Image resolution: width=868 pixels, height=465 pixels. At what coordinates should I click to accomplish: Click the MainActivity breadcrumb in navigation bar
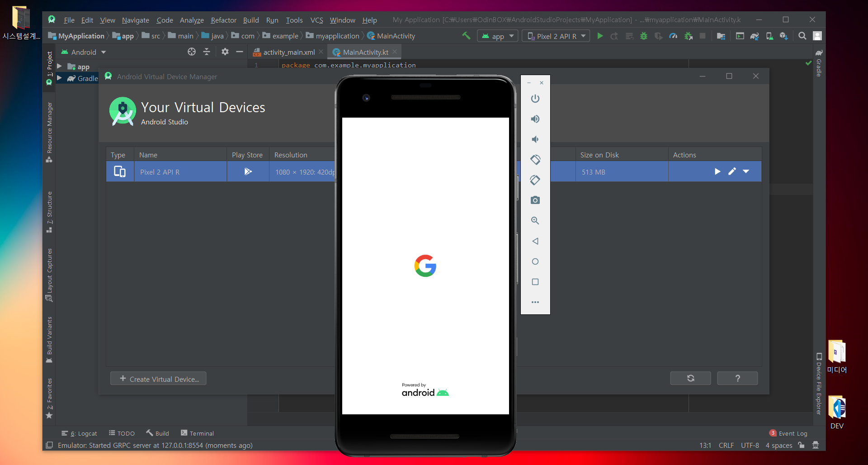pyautogui.click(x=391, y=36)
